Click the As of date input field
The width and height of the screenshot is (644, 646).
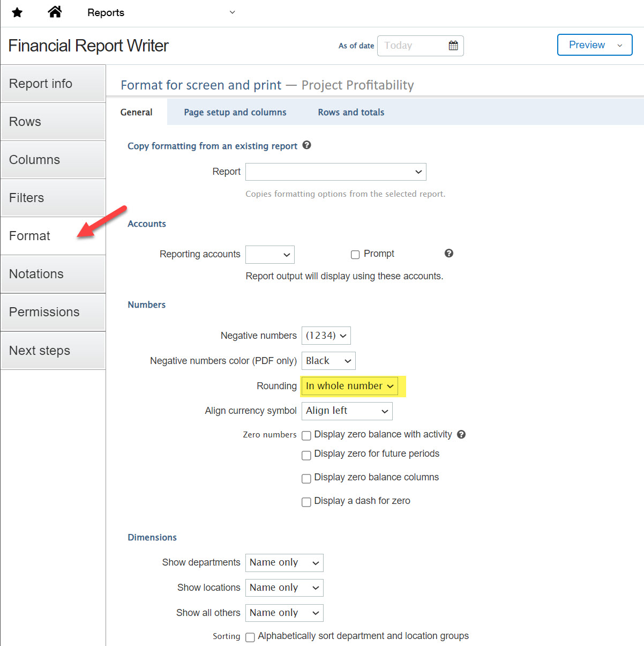point(413,46)
